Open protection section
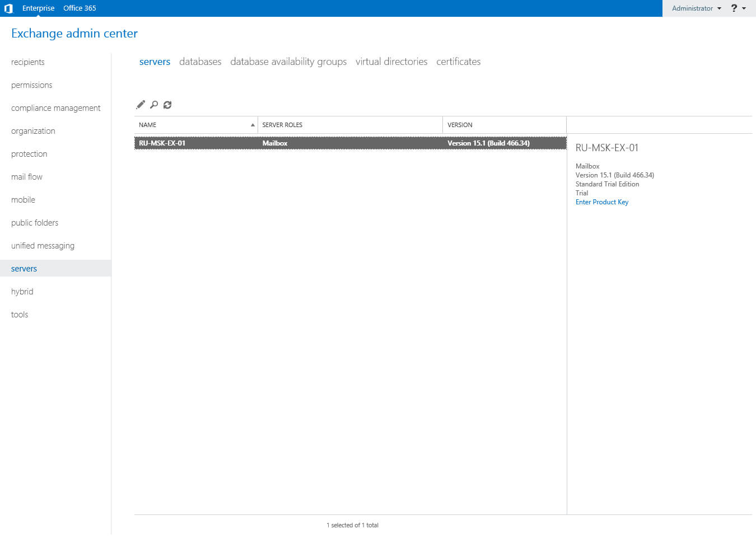This screenshot has width=756, height=543. (29, 154)
